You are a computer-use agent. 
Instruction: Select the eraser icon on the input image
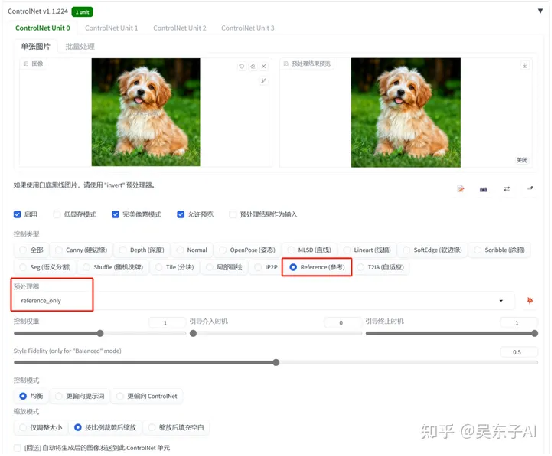click(x=253, y=66)
